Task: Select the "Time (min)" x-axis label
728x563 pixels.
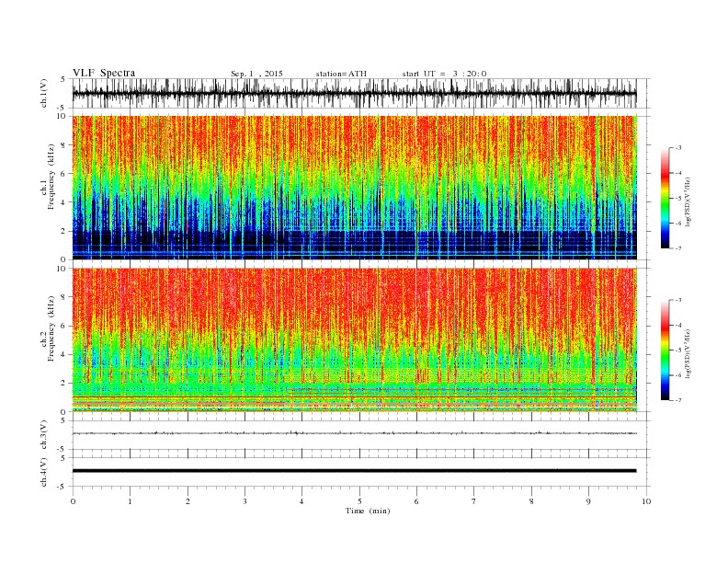Action: 368,511
